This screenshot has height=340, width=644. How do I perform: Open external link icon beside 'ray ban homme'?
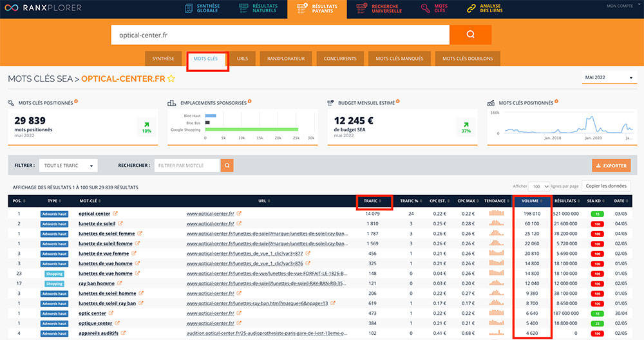coord(120,283)
